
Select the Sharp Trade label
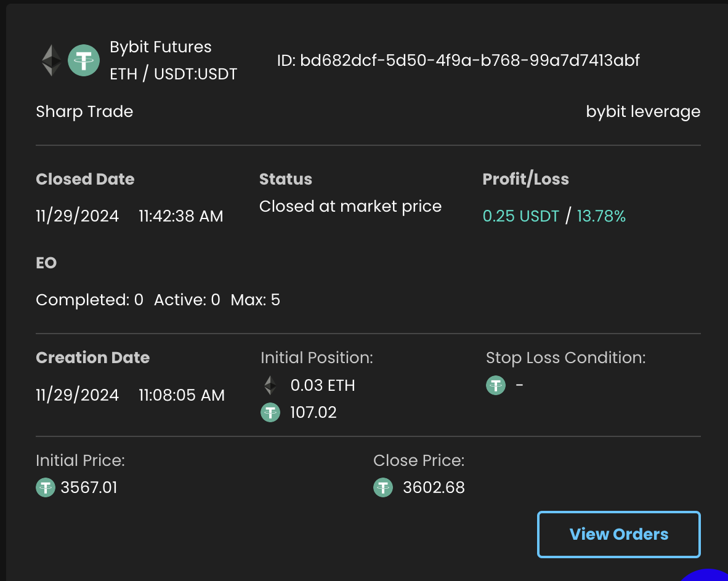84,111
